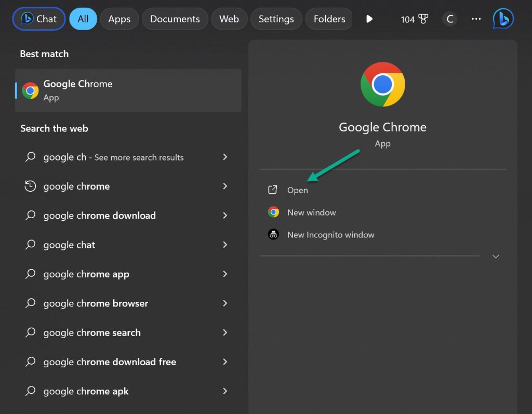Choose New window for Chrome
The width and height of the screenshot is (532, 414).
pos(311,212)
